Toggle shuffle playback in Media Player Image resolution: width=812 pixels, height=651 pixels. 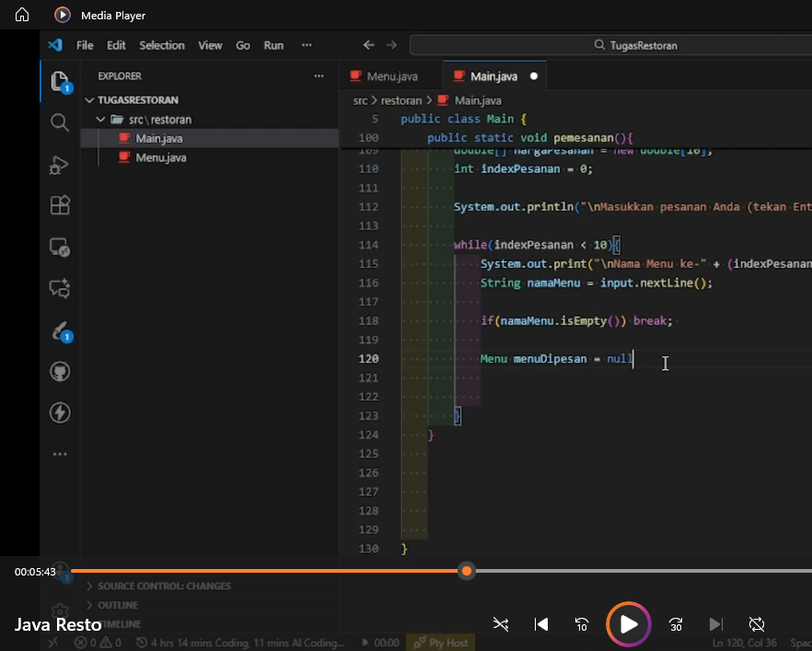501,624
